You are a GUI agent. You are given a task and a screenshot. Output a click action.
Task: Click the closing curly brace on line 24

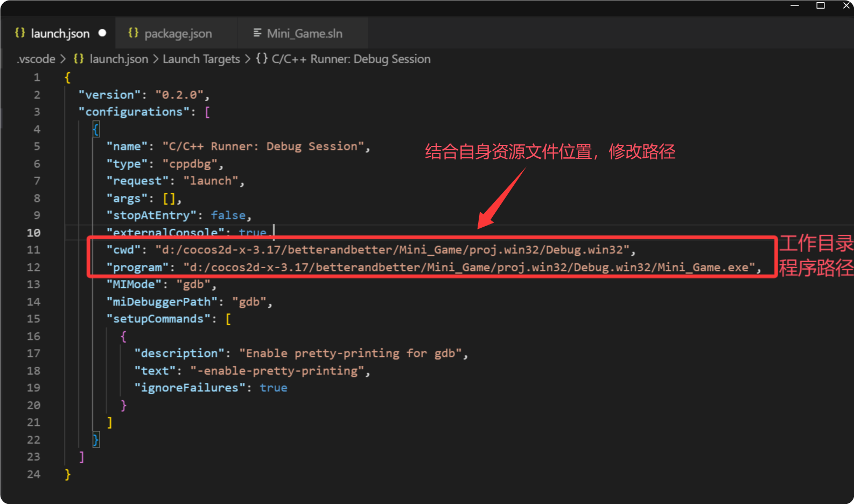coord(67,474)
